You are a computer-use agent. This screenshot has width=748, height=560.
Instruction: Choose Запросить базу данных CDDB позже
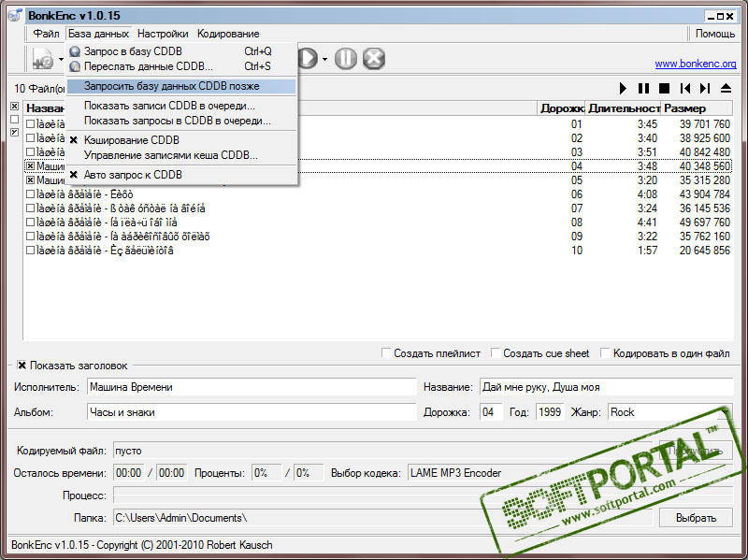(x=181, y=86)
